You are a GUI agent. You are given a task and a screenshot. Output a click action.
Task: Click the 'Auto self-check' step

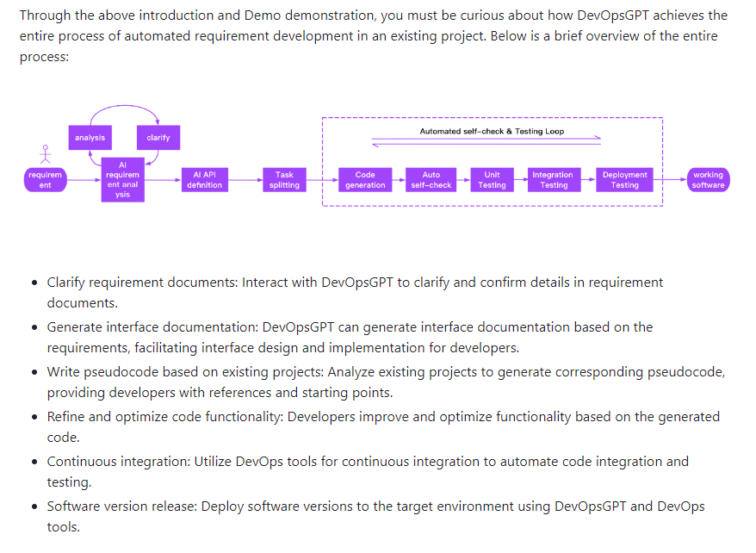[431, 180]
